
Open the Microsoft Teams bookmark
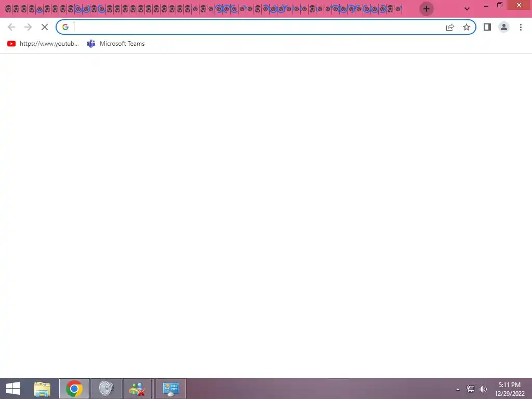116,44
